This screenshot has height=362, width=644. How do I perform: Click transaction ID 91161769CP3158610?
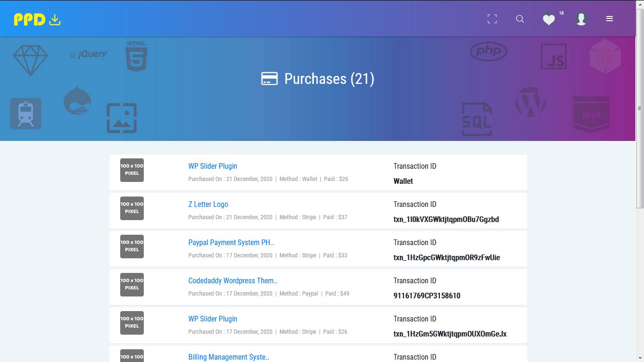pyautogui.click(x=427, y=296)
